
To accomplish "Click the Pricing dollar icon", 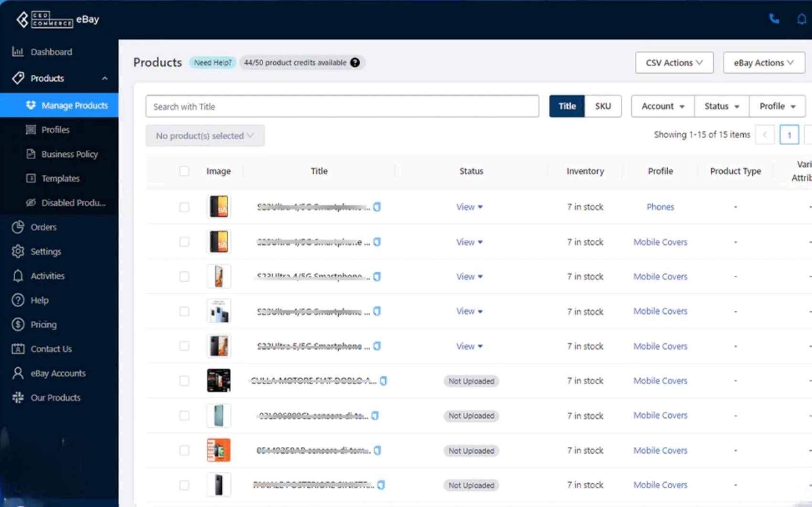I will 18,324.
